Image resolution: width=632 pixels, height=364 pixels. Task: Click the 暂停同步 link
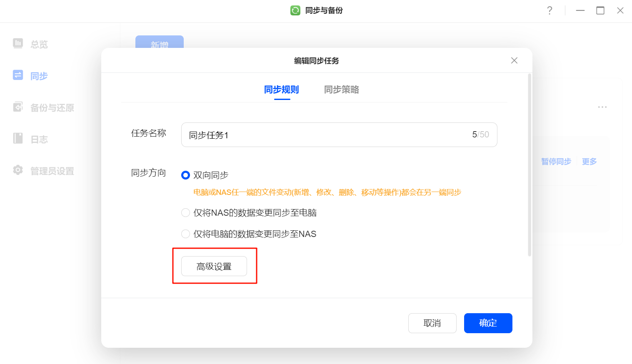tap(556, 162)
